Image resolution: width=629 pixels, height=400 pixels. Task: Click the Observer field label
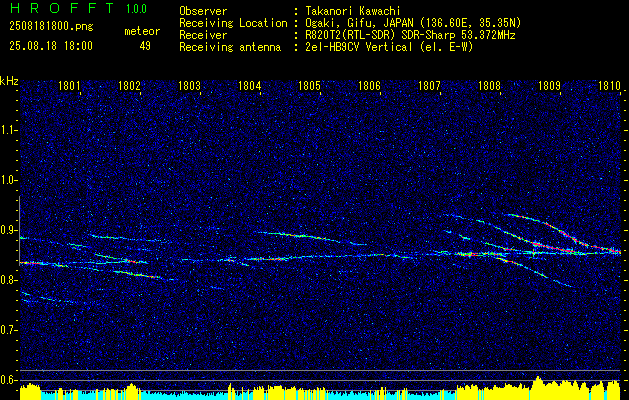pos(203,11)
